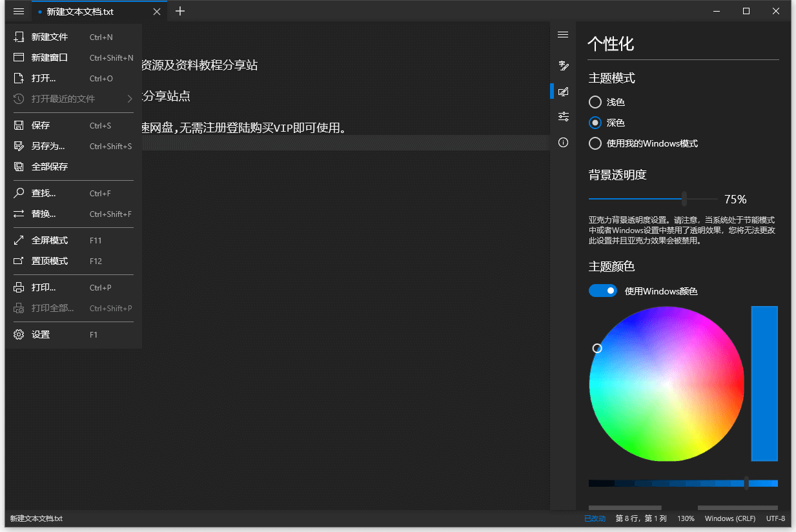Click Windows (CRLF) line ending indicator
The height and width of the screenshot is (532, 796).
click(x=731, y=518)
